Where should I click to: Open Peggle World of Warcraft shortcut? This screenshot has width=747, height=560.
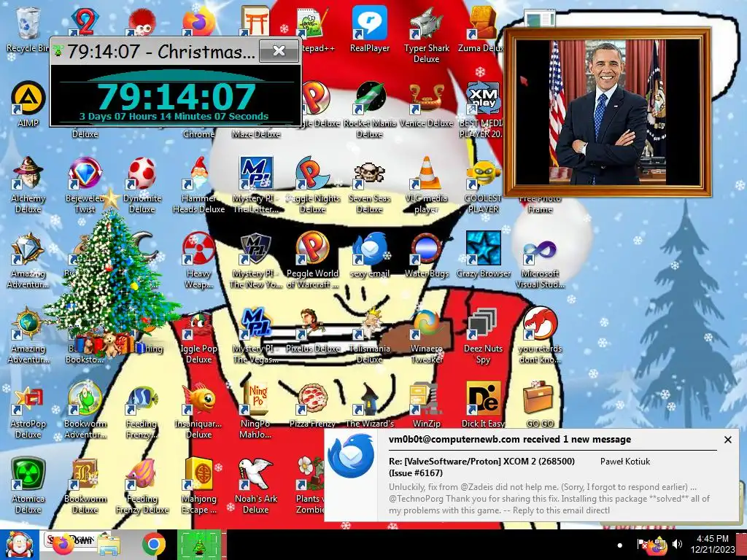(x=312, y=261)
